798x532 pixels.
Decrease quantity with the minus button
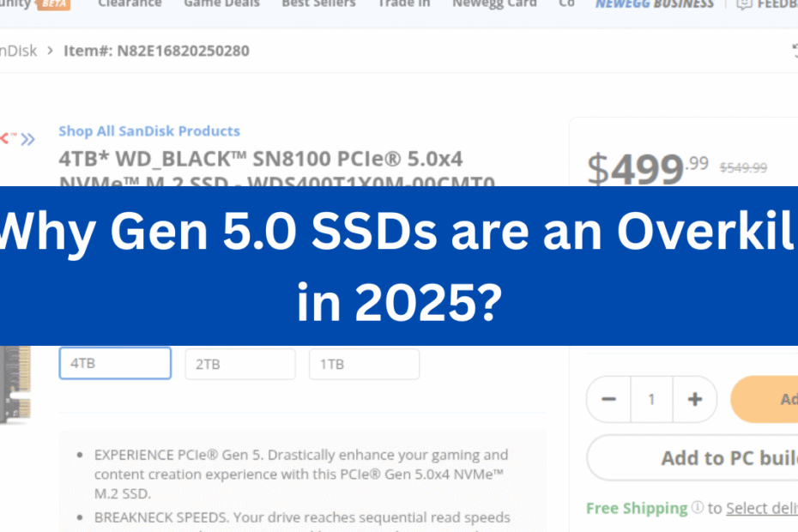click(608, 399)
